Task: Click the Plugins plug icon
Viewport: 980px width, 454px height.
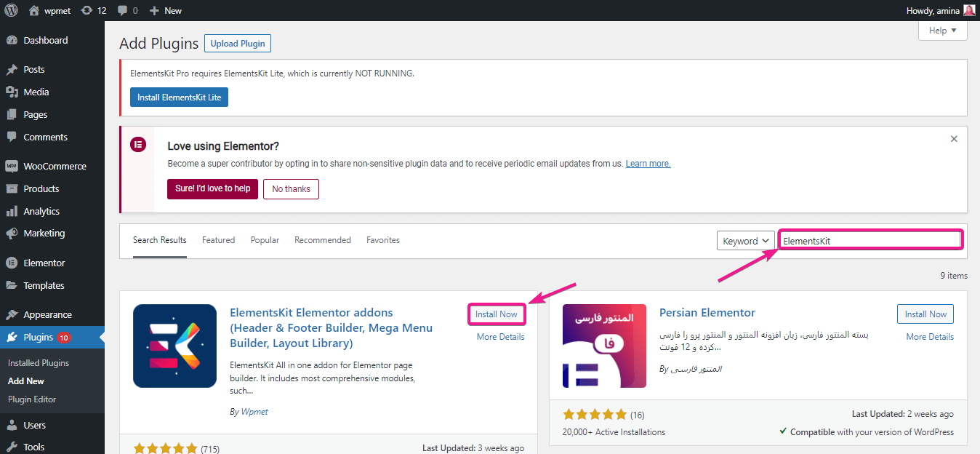Action: tap(12, 337)
